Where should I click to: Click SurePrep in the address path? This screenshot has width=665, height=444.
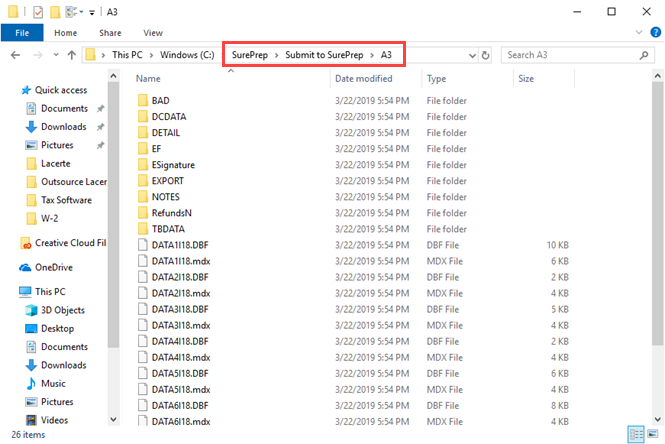250,55
